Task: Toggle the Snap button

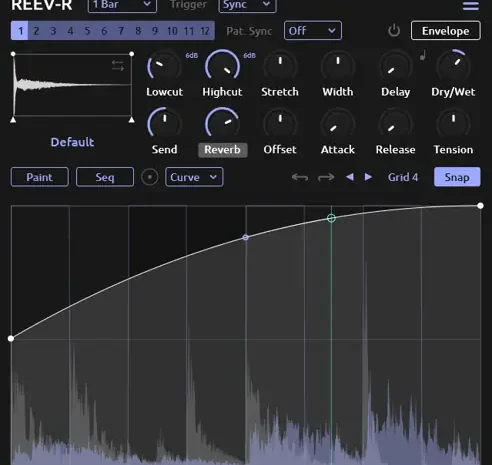Action: (x=457, y=177)
